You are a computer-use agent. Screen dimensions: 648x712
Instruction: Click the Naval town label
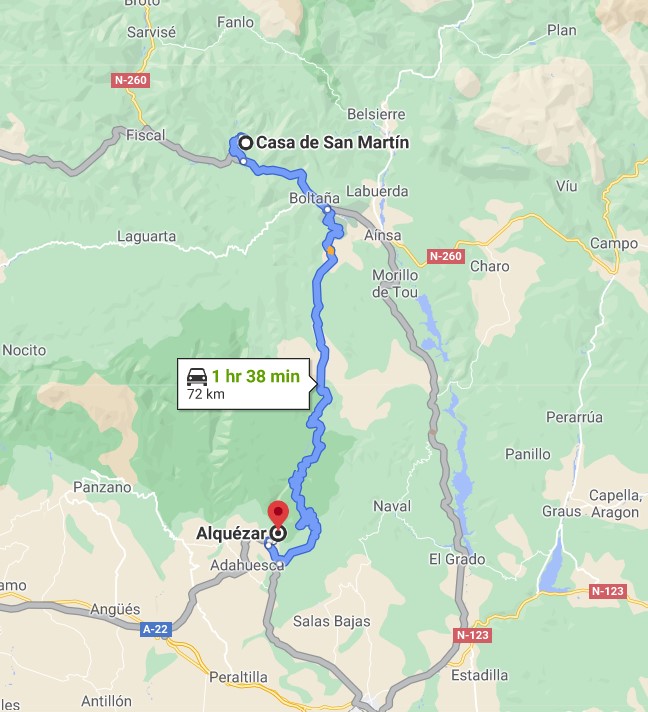392,506
